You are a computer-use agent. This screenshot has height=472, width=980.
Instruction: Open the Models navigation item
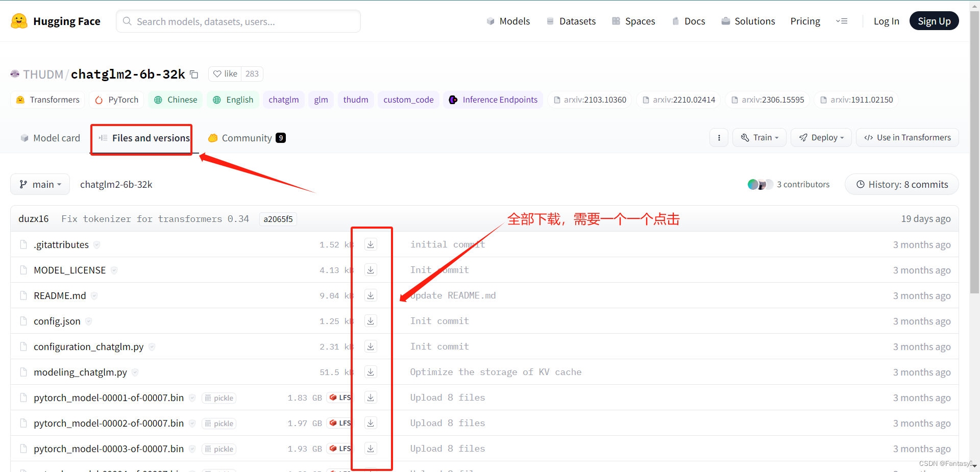tap(508, 21)
